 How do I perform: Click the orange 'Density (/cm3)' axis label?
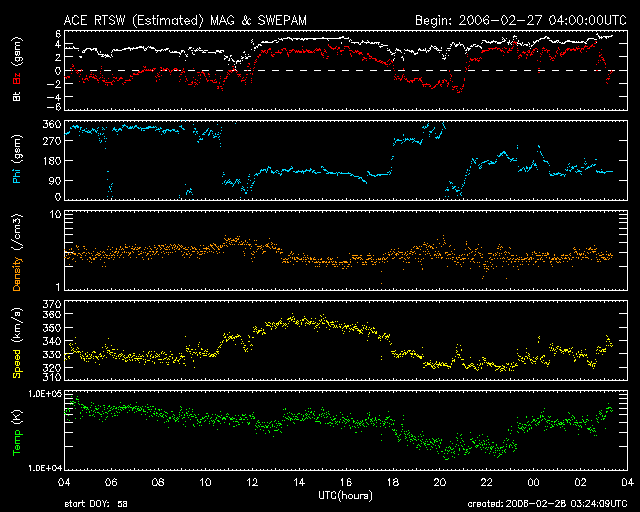coord(17,252)
